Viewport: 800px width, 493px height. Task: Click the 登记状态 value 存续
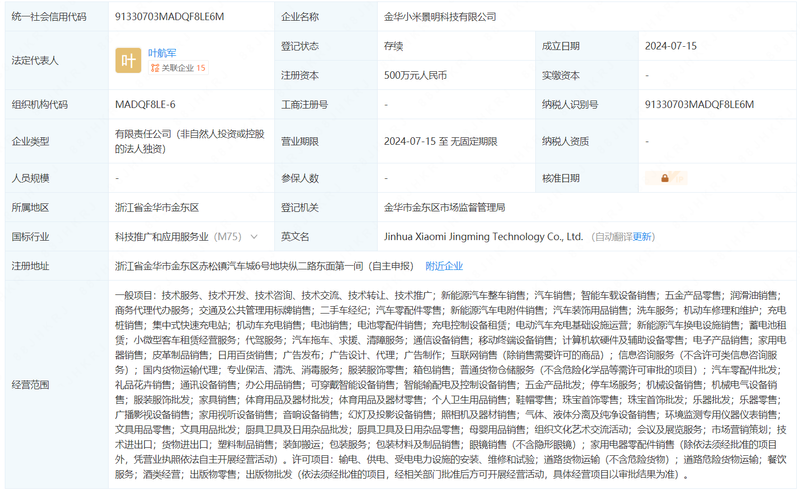(x=395, y=46)
